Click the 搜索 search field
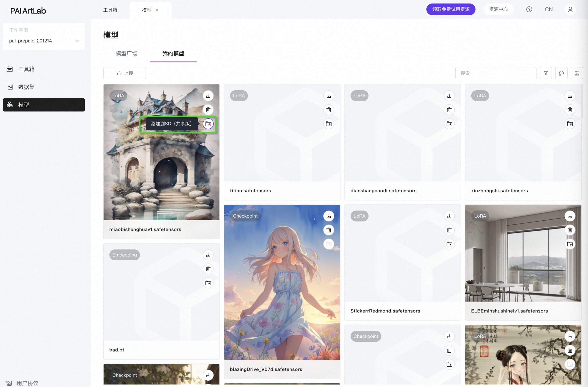588x387 pixels. coord(495,73)
